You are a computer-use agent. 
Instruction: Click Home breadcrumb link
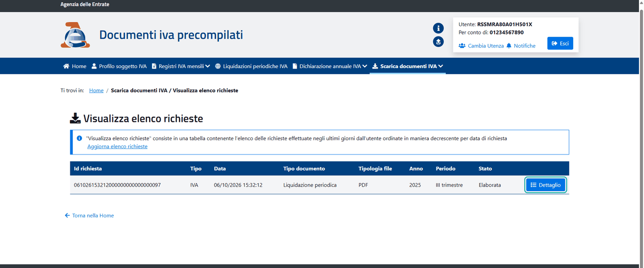96,91
